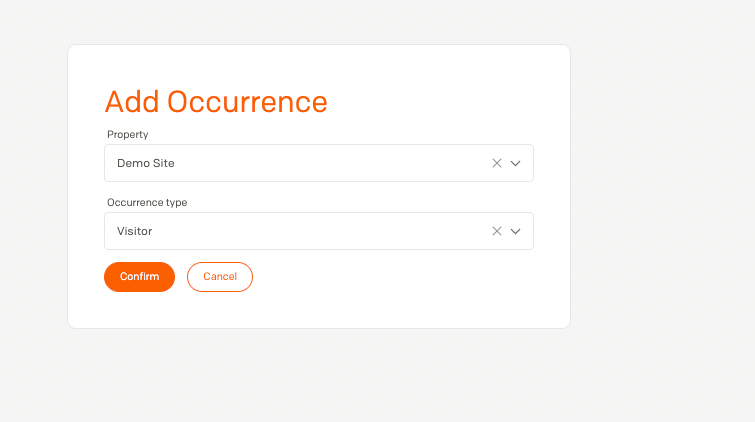Clear the Demo Site property selection
The image size is (755, 422).
497,163
